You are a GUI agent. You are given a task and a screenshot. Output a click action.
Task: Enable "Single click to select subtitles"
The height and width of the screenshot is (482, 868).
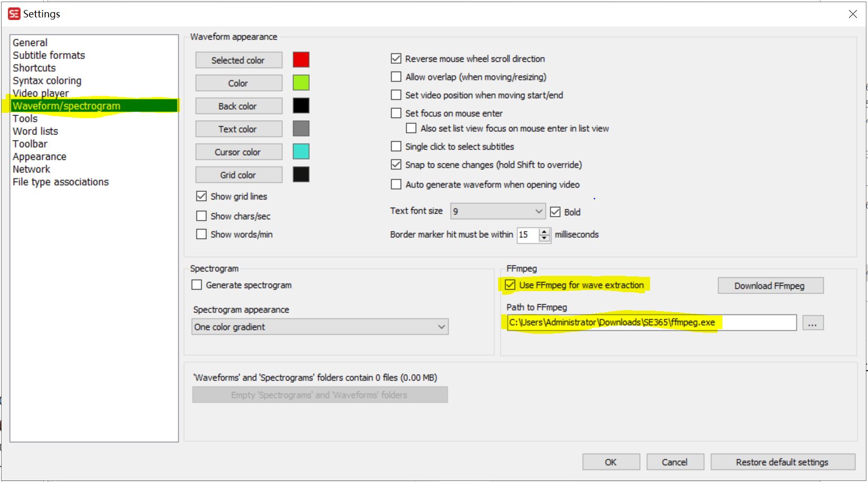tap(396, 146)
